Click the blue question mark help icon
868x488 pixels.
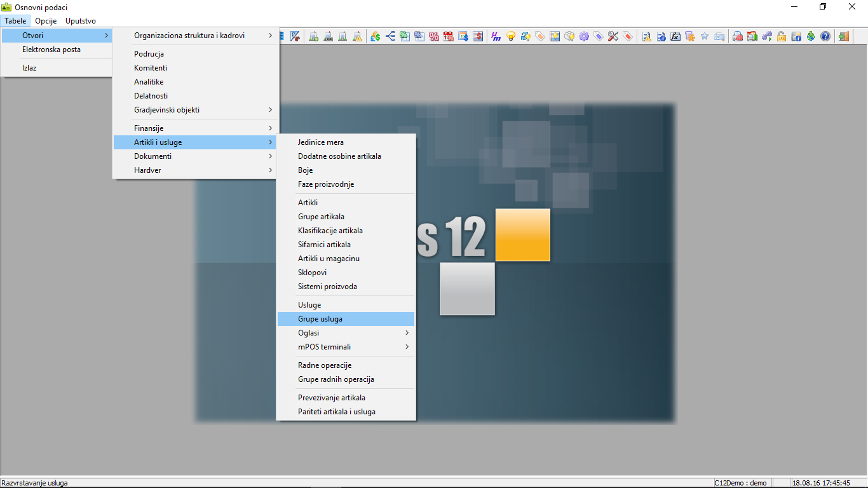825,36
